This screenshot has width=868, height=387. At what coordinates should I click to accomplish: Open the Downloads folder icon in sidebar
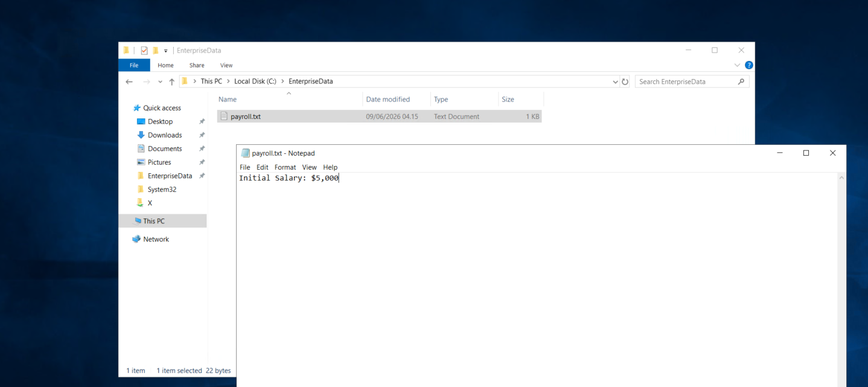click(141, 135)
